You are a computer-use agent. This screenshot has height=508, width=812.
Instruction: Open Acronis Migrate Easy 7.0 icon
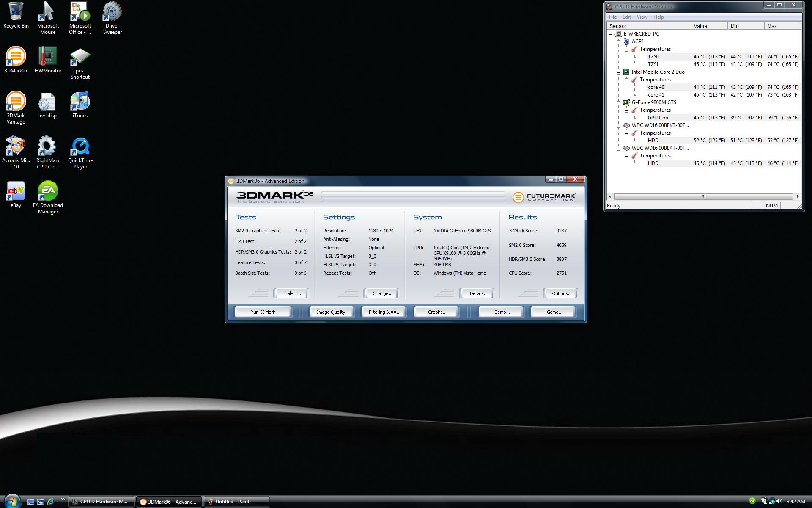click(x=16, y=153)
